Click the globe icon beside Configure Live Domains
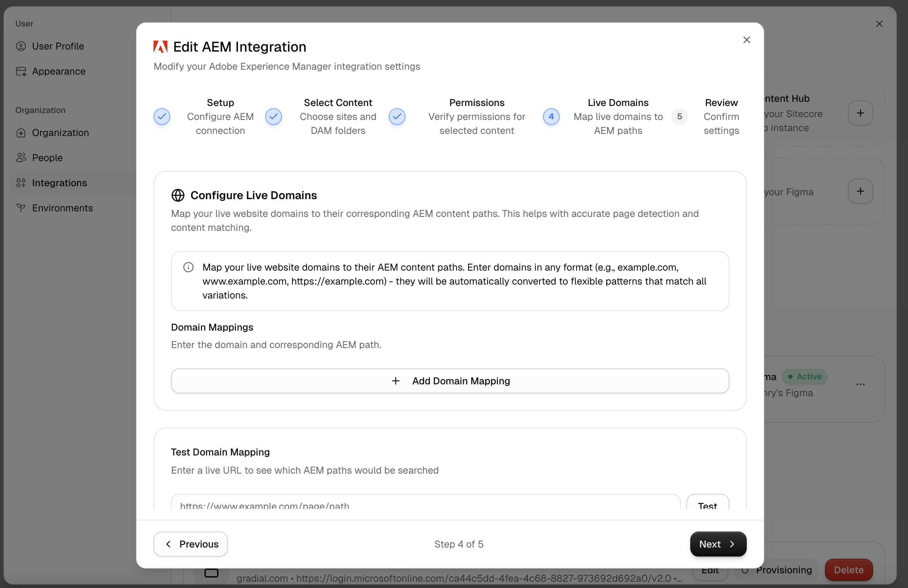908x588 pixels. click(x=178, y=195)
